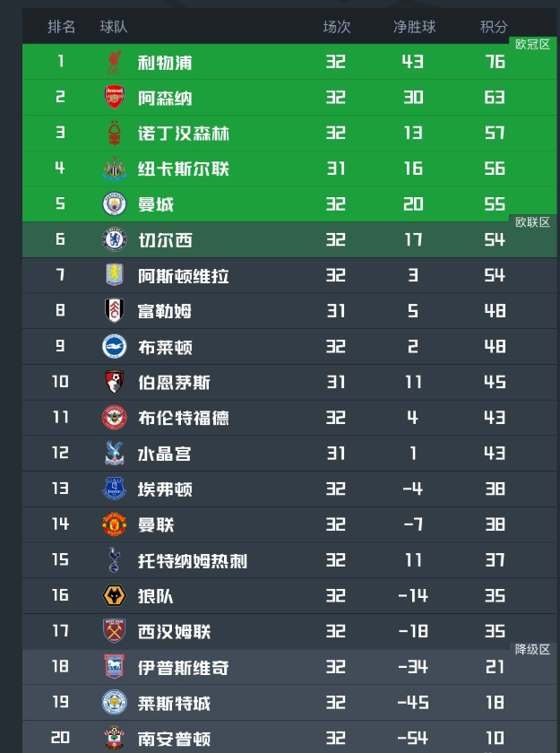
Task: Select the 净胜球 goal difference header
Action: pos(415,27)
